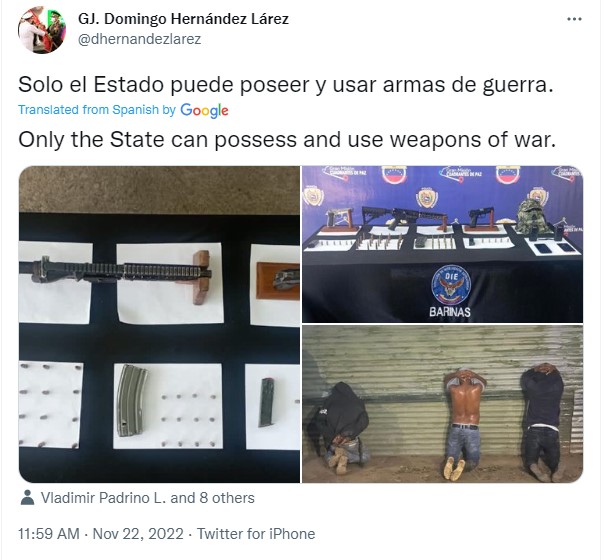Open the DIE Barinas weapons table photo
Screen dimensions: 604x560
pyautogui.click(x=442, y=244)
